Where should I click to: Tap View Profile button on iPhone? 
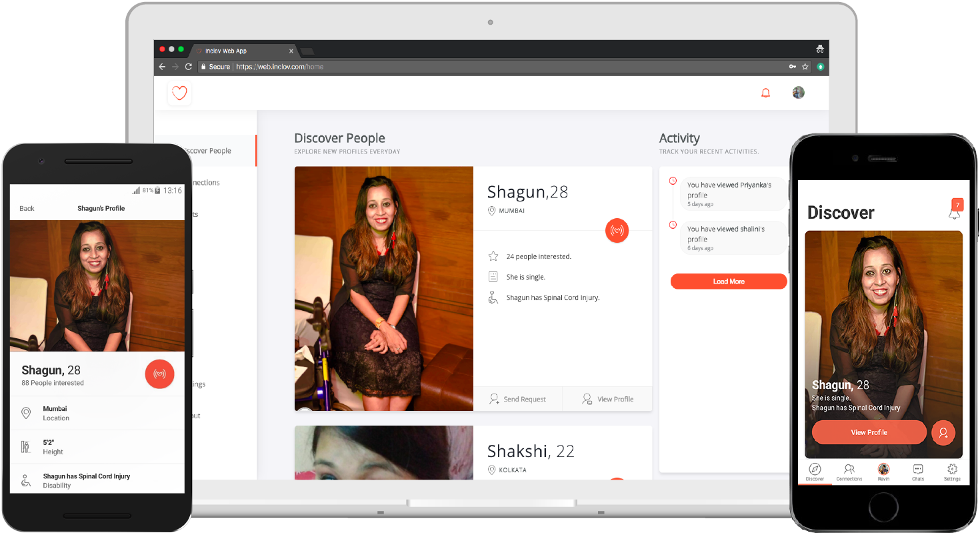pos(869,432)
